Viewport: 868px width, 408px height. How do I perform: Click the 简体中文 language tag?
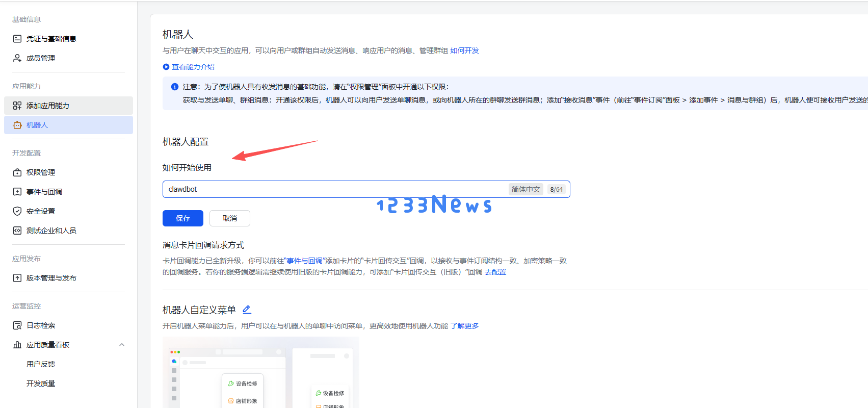coord(526,189)
